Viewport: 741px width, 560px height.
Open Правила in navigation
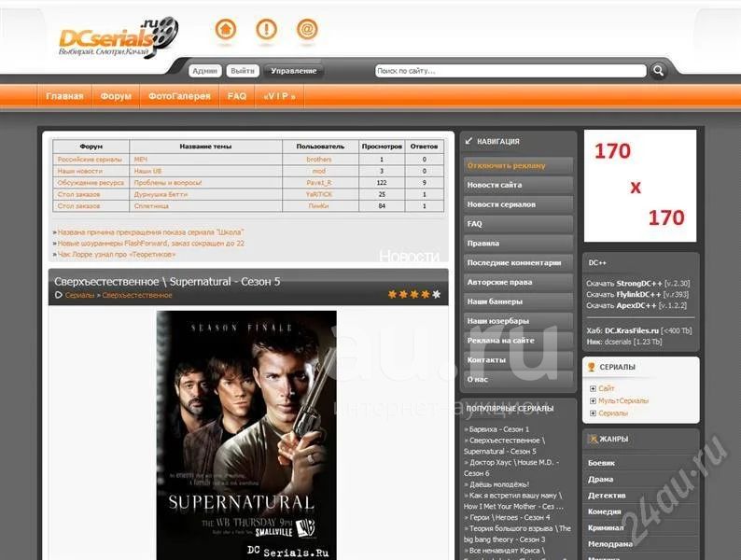click(518, 244)
